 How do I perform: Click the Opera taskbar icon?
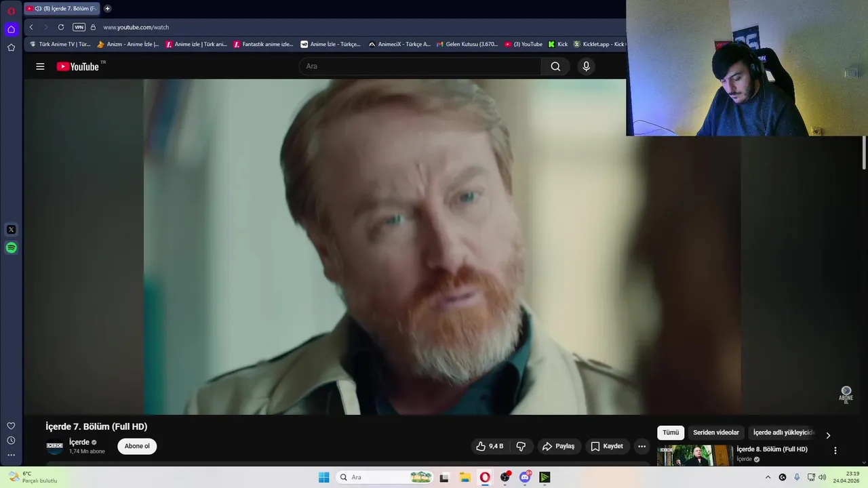point(485,477)
